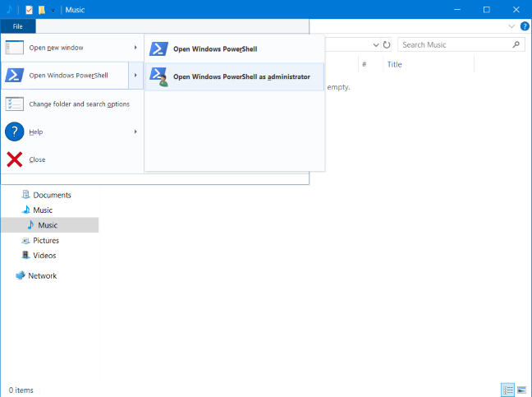
Task: Click the "0 items" status bar text
Action: click(21, 390)
